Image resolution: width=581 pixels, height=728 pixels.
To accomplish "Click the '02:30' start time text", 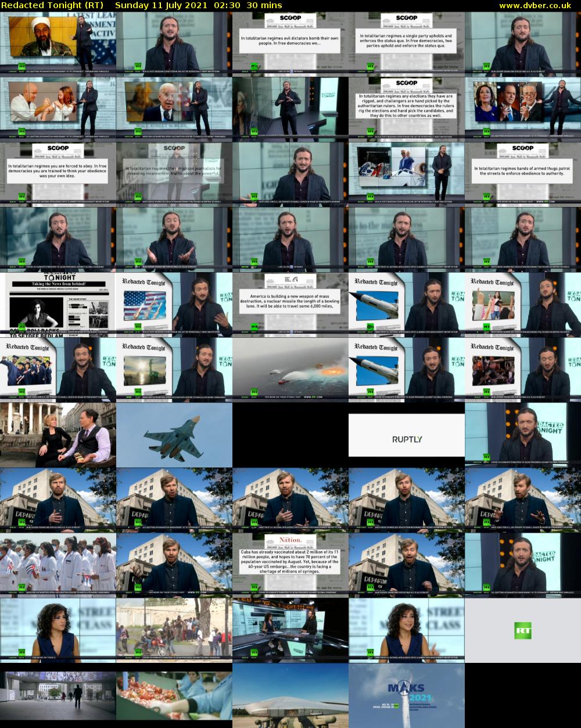I will pyautogui.click(x=227, y=5).
